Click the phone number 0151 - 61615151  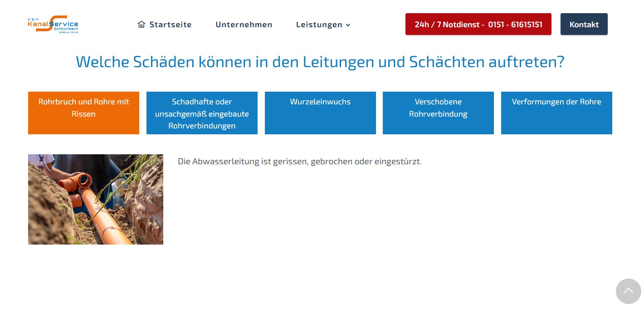pos(515,25)
